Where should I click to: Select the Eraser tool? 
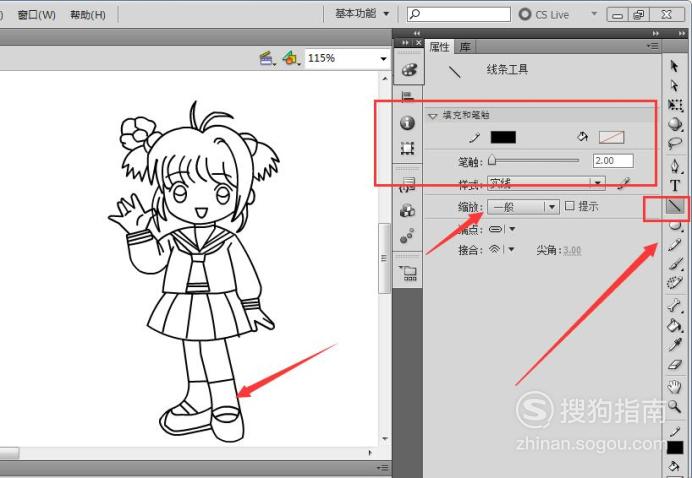click(x=675, y=365)
